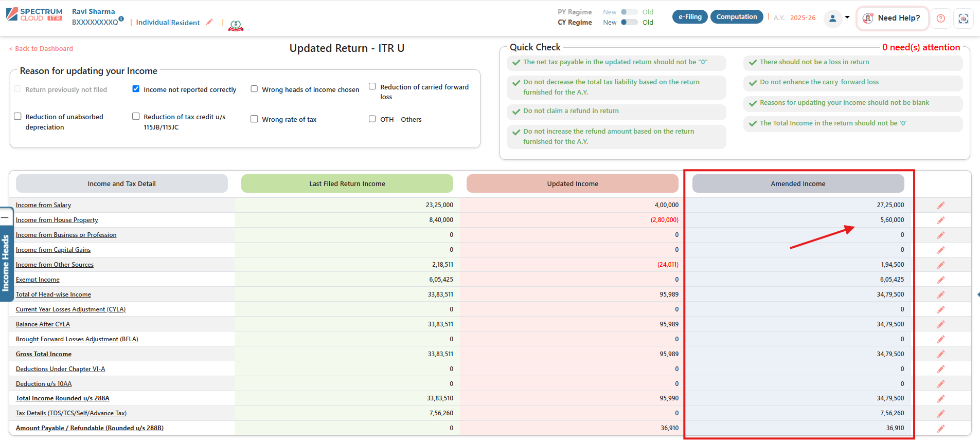Open Brought Forward Losses Adjustment (BFLA) link
Viewport: 980px width, 443px height.
pos(77,339)
